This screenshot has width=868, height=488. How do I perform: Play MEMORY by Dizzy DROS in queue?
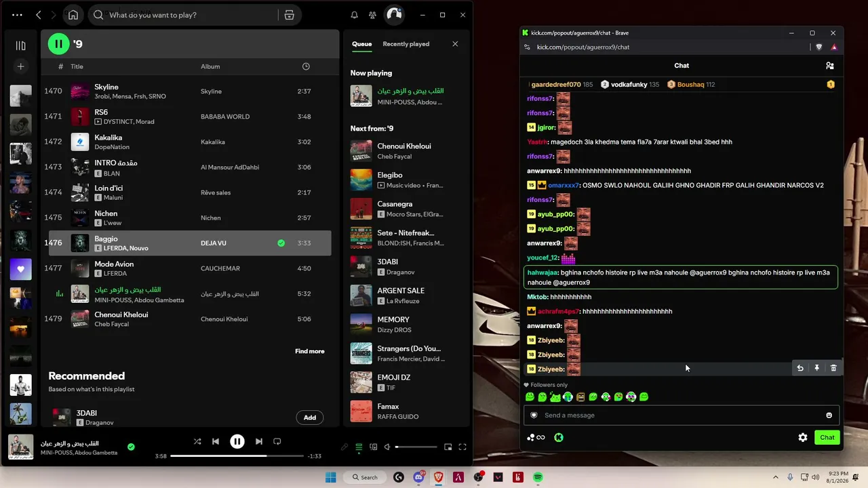point(405,324)
